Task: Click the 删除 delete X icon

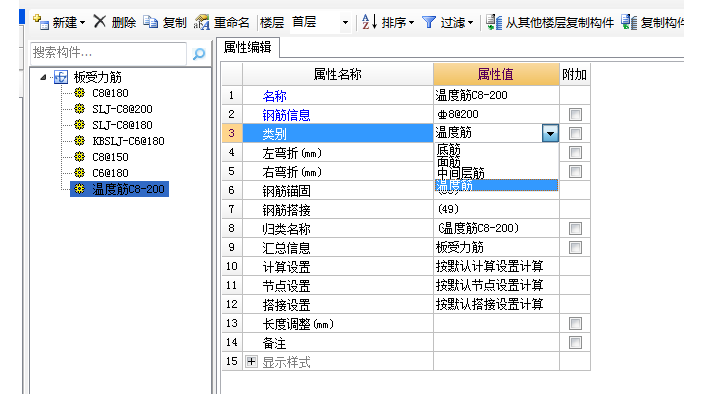Action: [99, 21]
